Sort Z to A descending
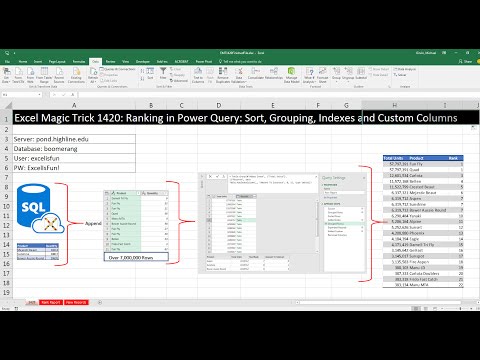 142,78
